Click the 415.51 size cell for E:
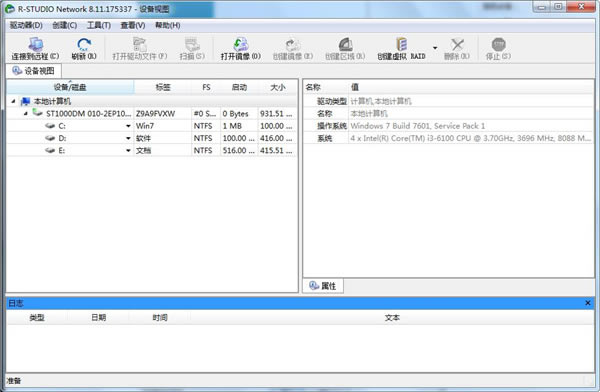The width and height of the screenshot is (600, 392). tap(277, 150)
